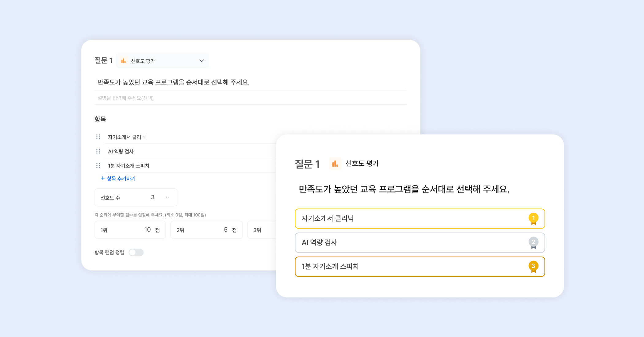This screenshot has width=644, height=337.
Task: Click the drag handle beside 1분 자기소개 스피치
Action: 98,166
